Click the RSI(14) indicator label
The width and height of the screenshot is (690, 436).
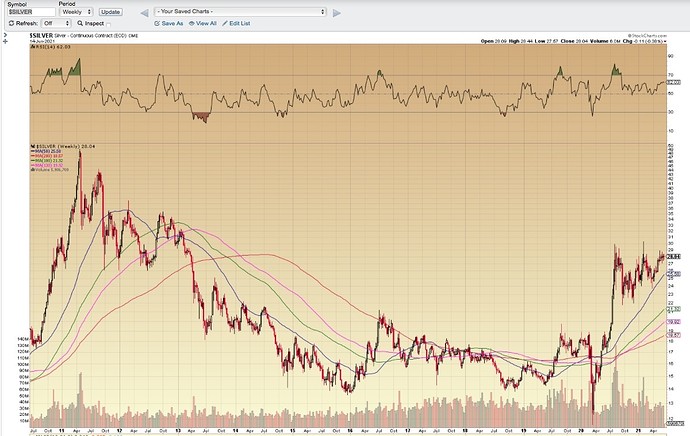tap(50, 47)
